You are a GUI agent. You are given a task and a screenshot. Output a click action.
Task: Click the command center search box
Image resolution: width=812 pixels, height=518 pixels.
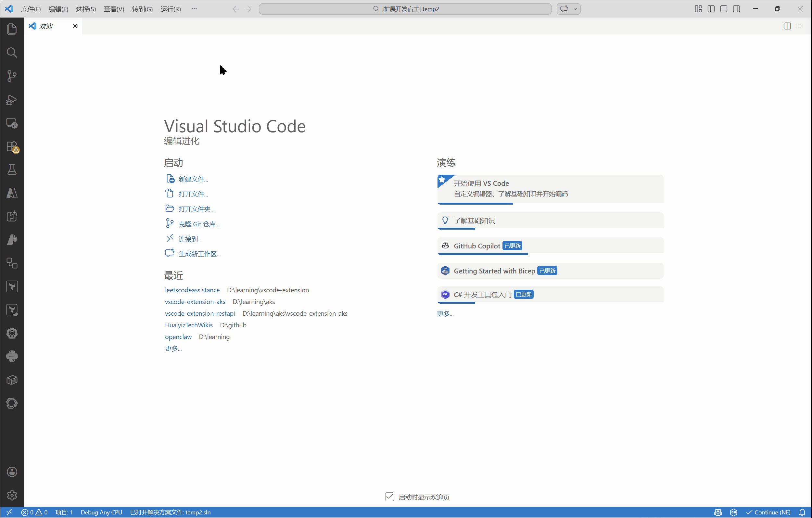[x=405, y=9]
